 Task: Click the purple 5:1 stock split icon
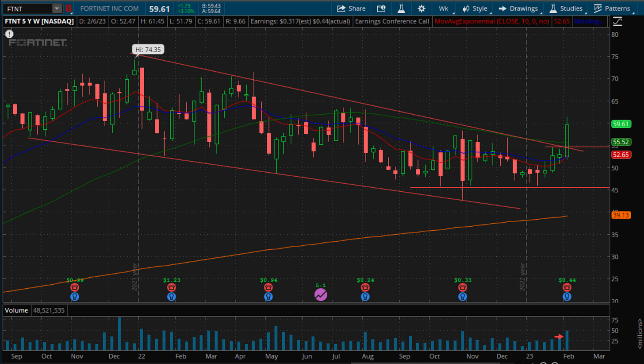pos(321,294)
